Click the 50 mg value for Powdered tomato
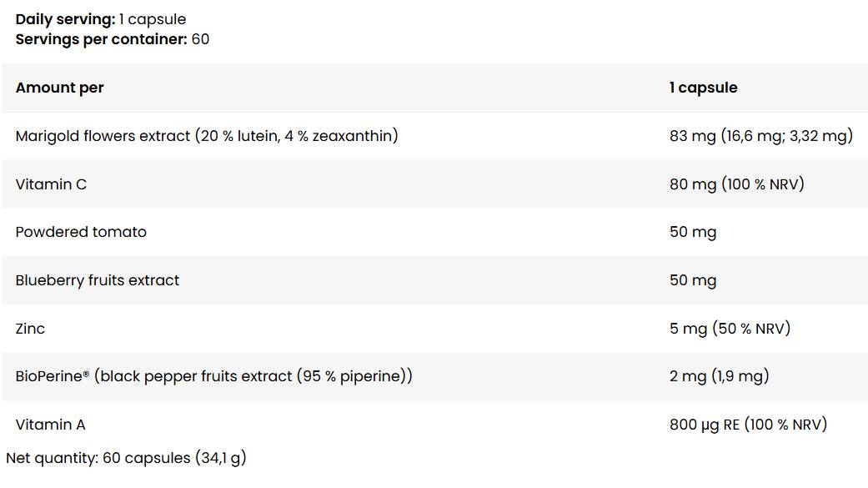The height and width of the screenshot is (488, 868). tap(692, 232)
